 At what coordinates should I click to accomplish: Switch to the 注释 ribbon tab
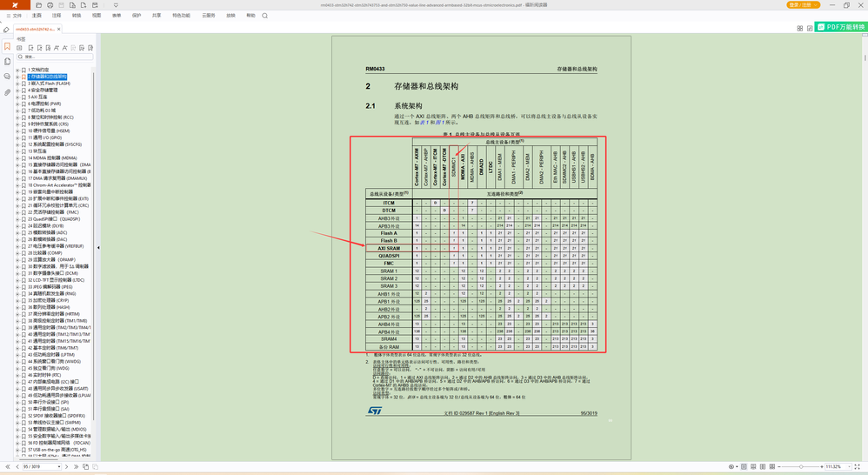coord(57,16)
